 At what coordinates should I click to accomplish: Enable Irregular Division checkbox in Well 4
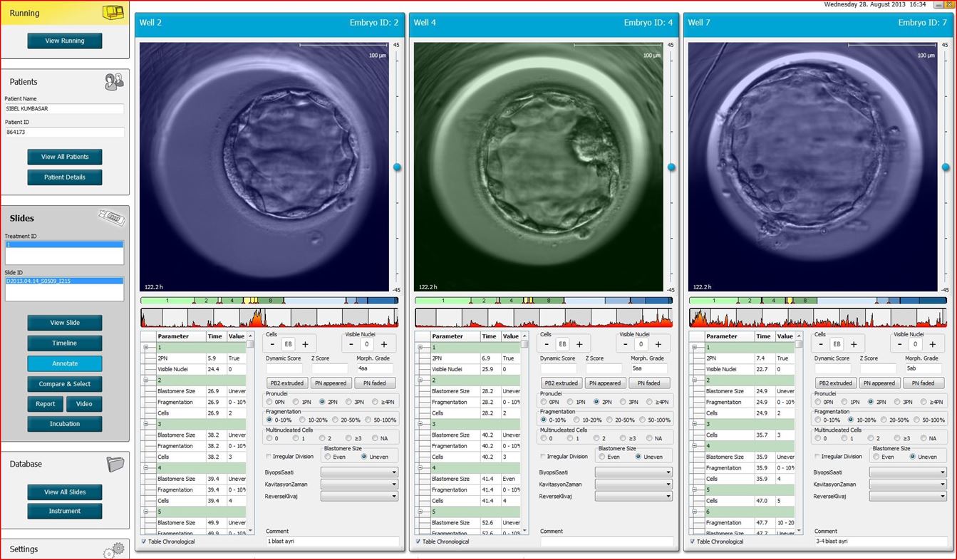[543, 457]
